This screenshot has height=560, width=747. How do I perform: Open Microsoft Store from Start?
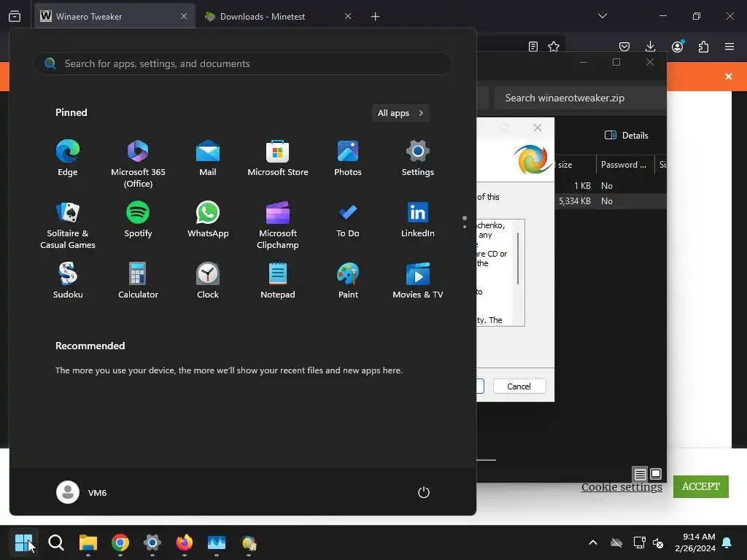[x=278, y=158]
